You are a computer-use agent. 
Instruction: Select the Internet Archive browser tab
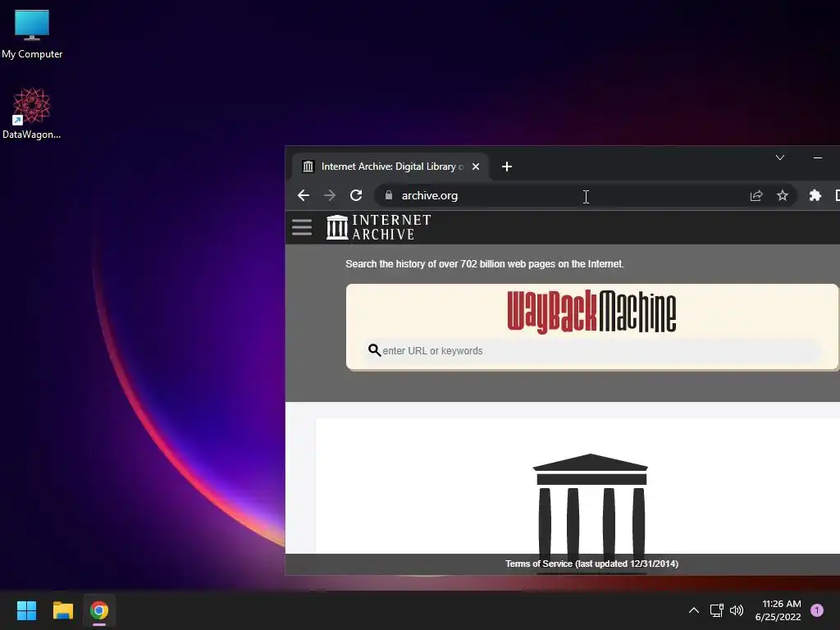point(390,167)
